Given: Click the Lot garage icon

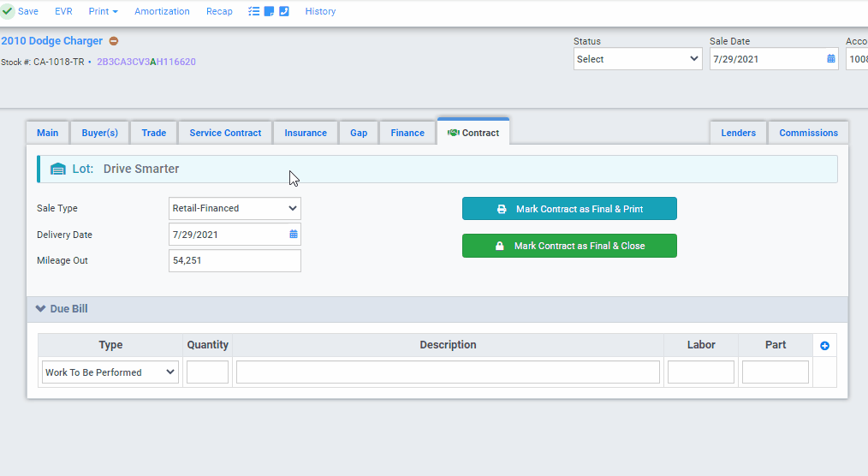Looking at the screenshot, I should [57, 169].
